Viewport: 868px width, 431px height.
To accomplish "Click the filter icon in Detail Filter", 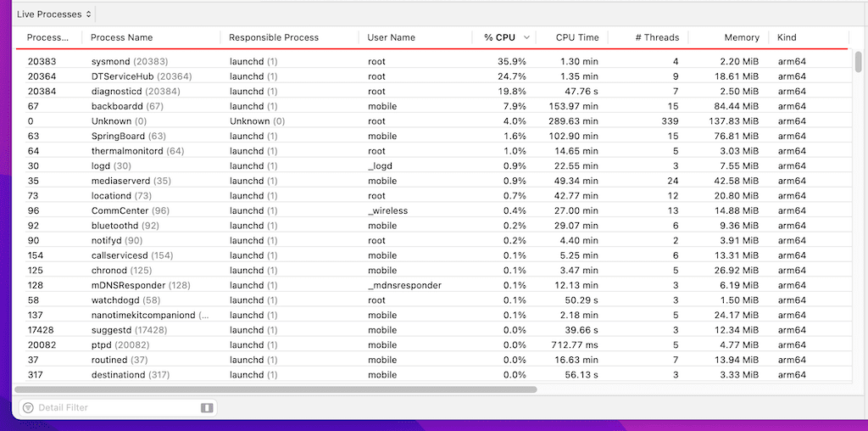I will click(28, 408).
